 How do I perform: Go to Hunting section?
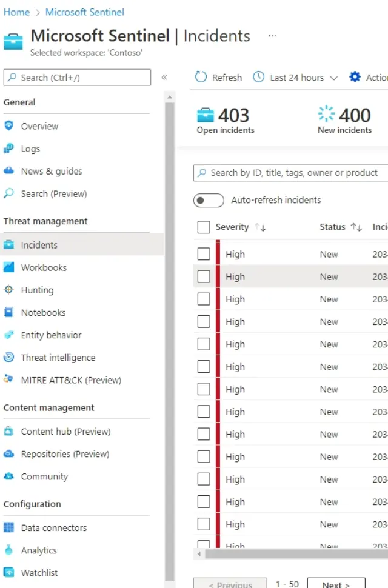[37, 290]
